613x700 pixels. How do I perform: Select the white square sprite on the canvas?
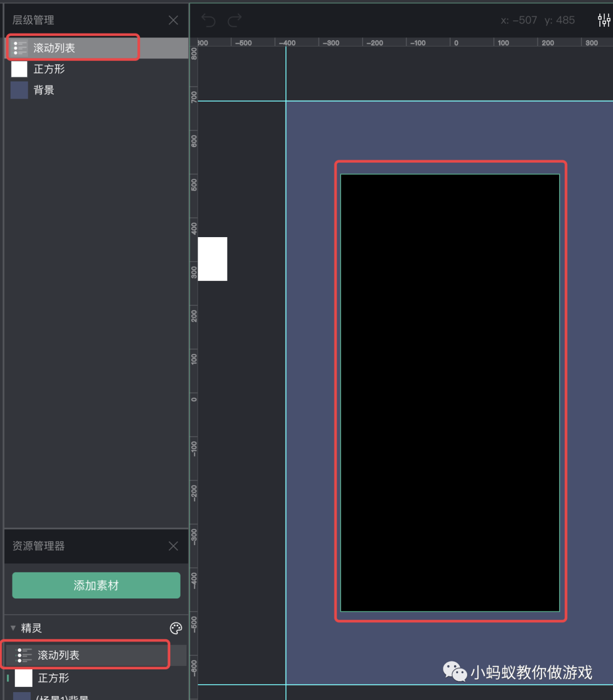(213, 259)
